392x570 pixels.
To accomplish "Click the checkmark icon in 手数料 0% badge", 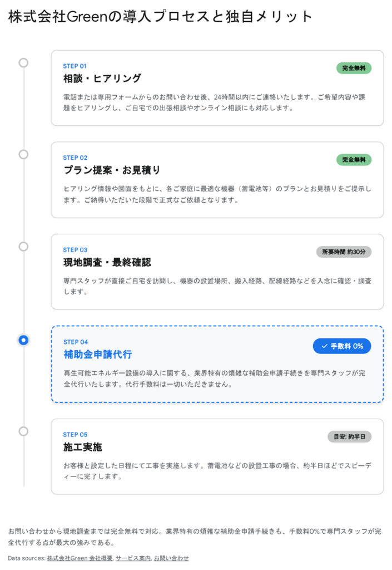I will click(x=324, y=346).
